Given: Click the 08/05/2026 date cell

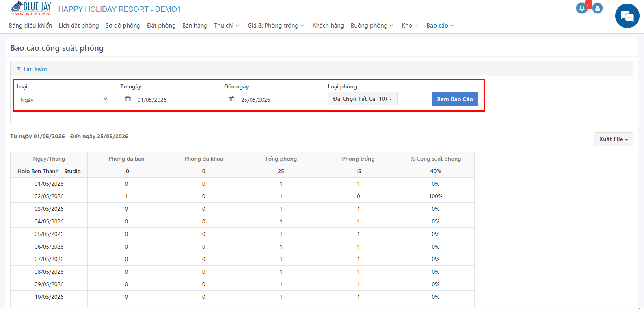Looking at the screenshot, I should click(x=49, y=272).
